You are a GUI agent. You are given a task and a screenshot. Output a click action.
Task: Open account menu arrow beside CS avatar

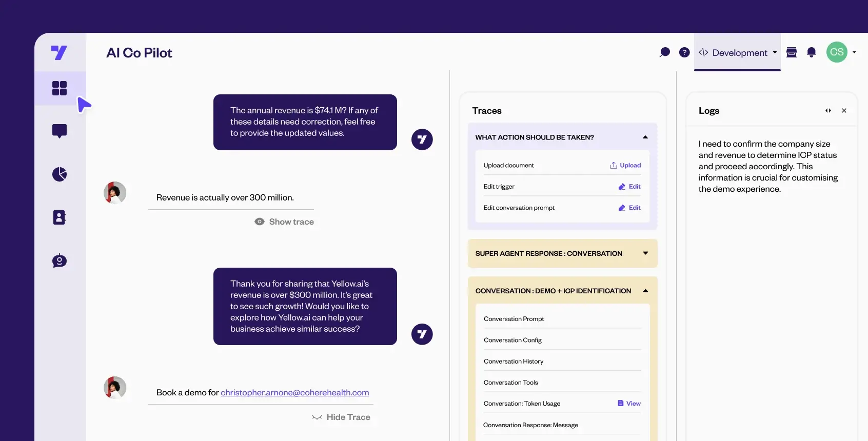tap(854, 52)
